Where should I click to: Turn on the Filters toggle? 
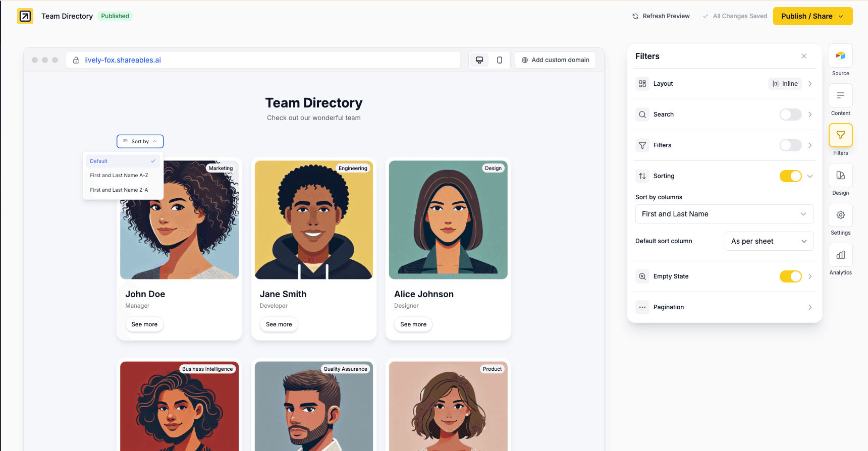pos(790,145)
